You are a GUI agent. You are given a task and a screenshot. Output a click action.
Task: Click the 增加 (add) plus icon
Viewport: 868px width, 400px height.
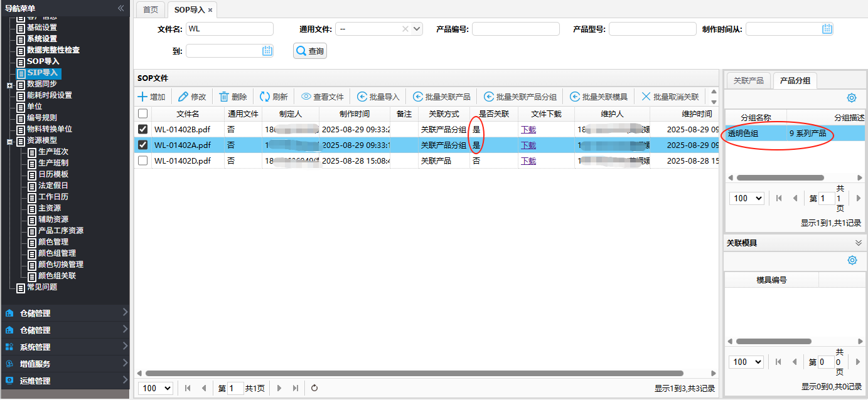click(x=142, y=97)
